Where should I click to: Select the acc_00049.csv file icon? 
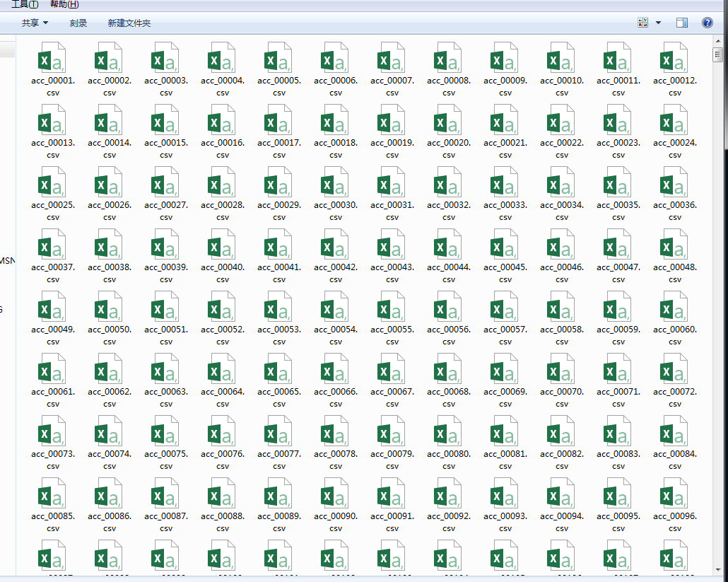(52, 306)
